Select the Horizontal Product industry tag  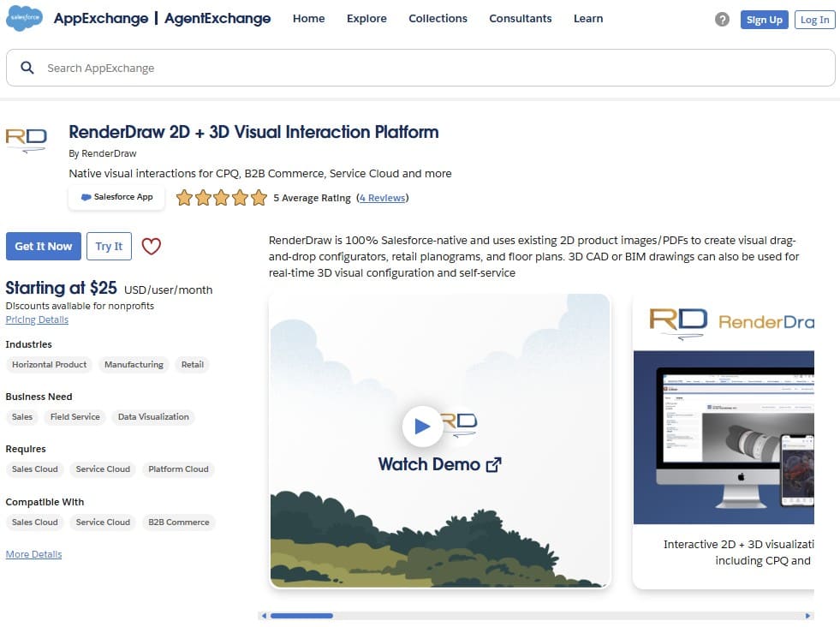pyautogui.click(x=49, y=365)
